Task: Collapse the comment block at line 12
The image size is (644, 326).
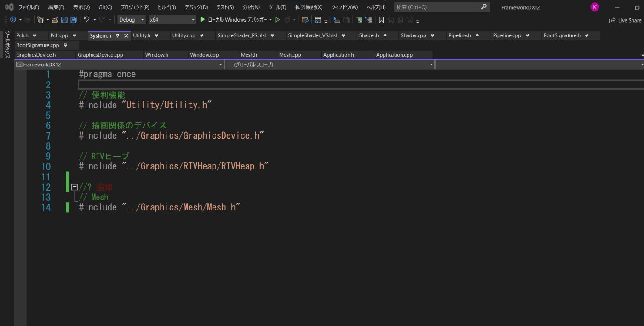Action: pyautogui.click(x=74, y=187)
